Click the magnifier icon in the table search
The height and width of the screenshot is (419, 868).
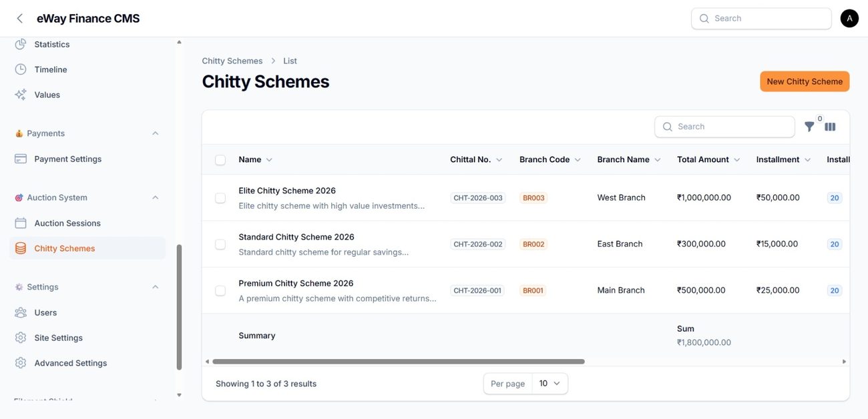[x=667, y=127]
